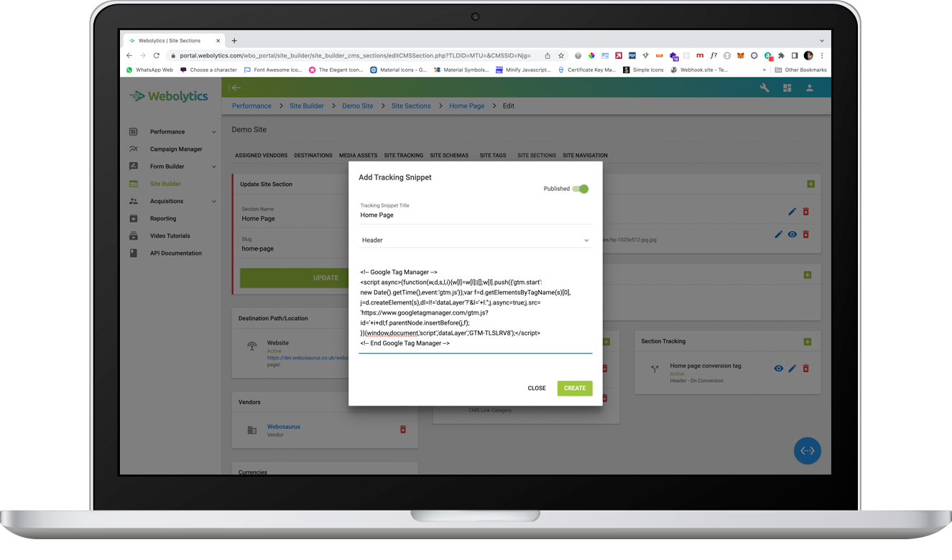Open a new browser tab

click(x=234, y=41)
